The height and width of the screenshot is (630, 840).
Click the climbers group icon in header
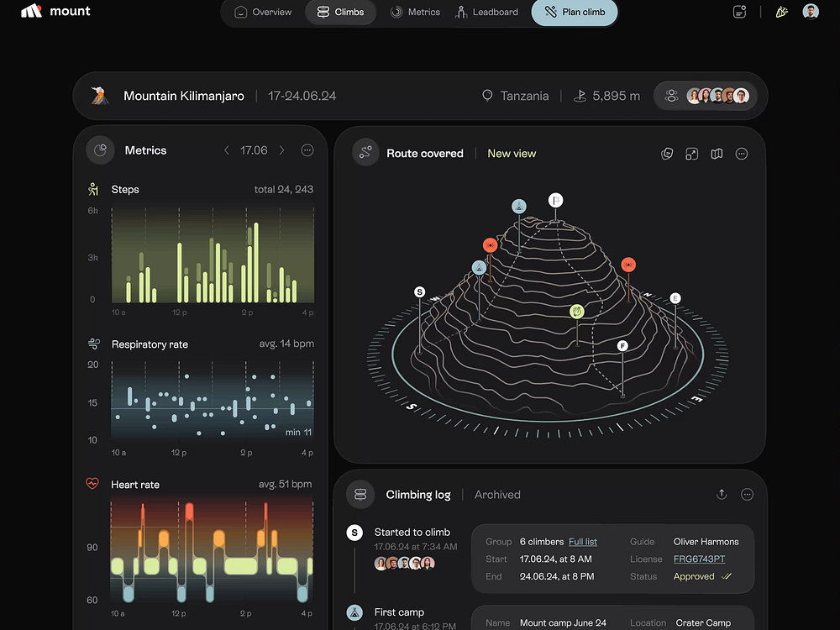pyautogui.click(x=671, y=96)
